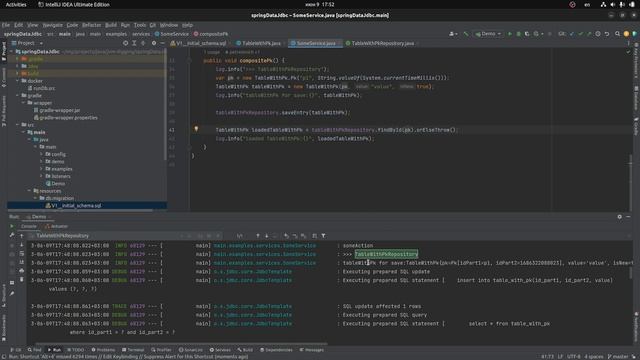The height and width of the screenshot is (360, 640).
Task: Open Project panel settings gear
Action: click(x=154, y=43)
